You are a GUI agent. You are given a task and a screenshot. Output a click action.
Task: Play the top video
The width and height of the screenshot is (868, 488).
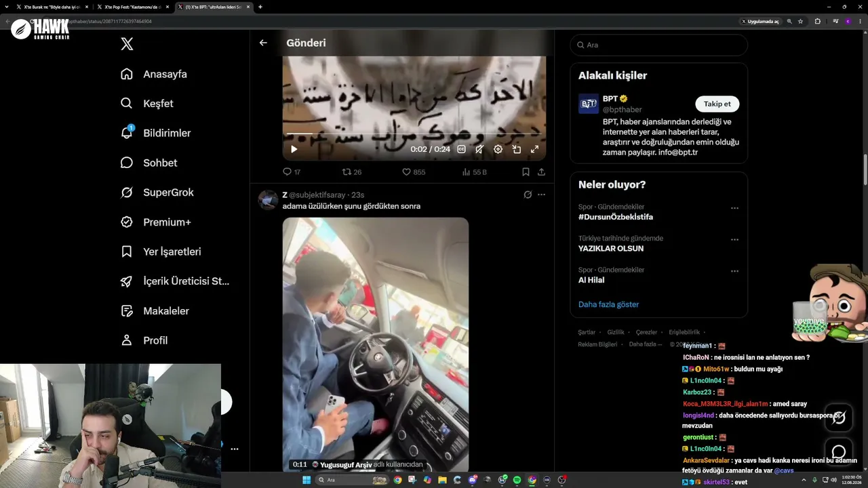(294, 149)
